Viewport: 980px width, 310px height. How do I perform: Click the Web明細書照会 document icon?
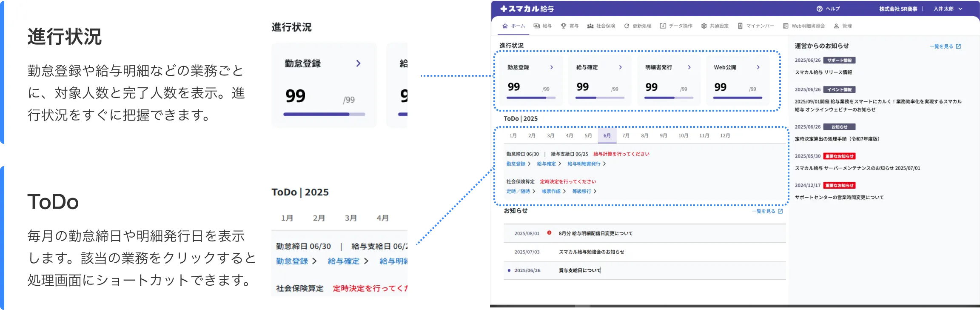pos(786,26)
